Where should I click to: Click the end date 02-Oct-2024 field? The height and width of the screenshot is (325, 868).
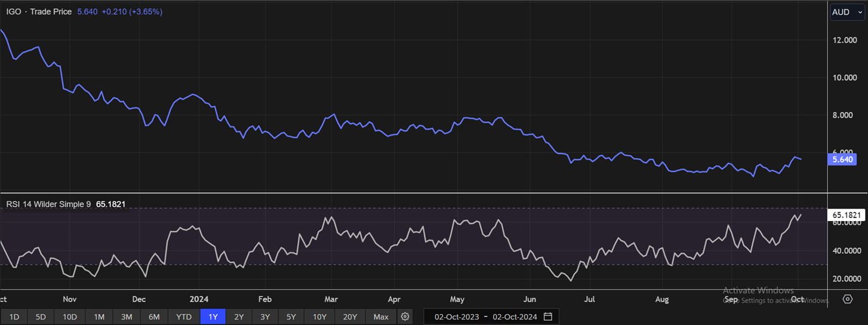tap(515, 317)
